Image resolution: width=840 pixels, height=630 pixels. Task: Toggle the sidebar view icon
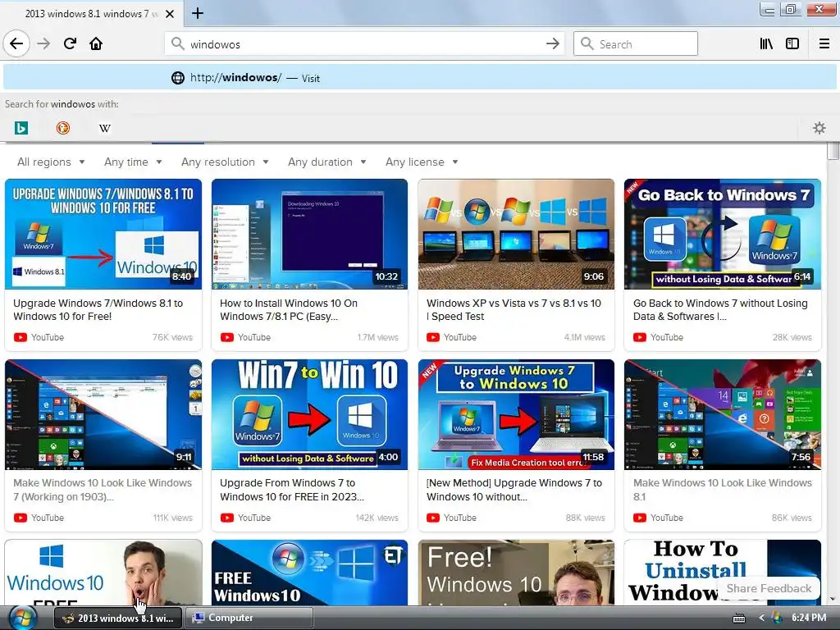click(792, 44)
